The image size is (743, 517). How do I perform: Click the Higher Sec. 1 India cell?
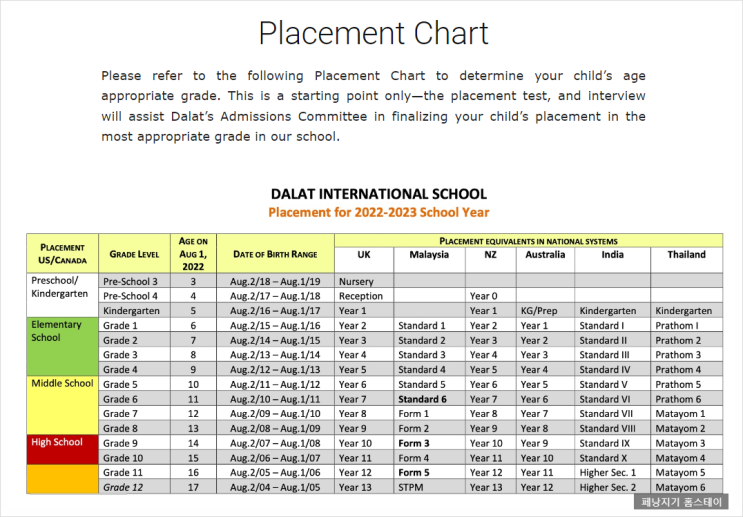point(612,472)
